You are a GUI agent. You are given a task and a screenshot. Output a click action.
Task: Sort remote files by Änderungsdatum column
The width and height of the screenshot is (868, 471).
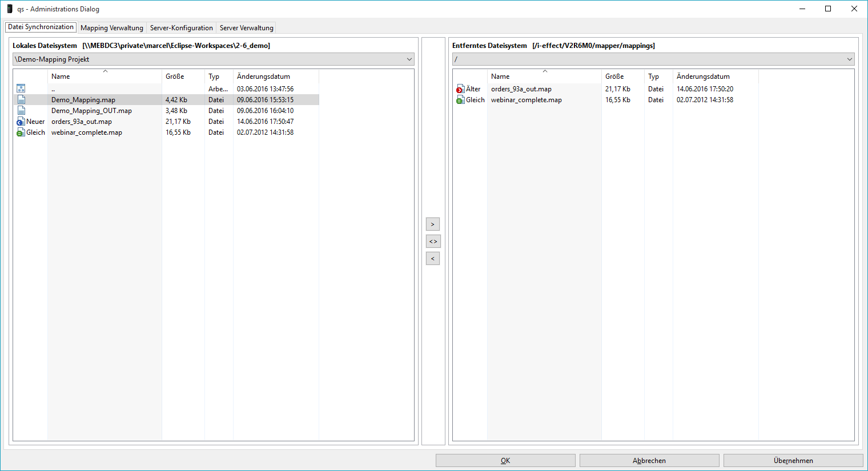pos(703,77)
